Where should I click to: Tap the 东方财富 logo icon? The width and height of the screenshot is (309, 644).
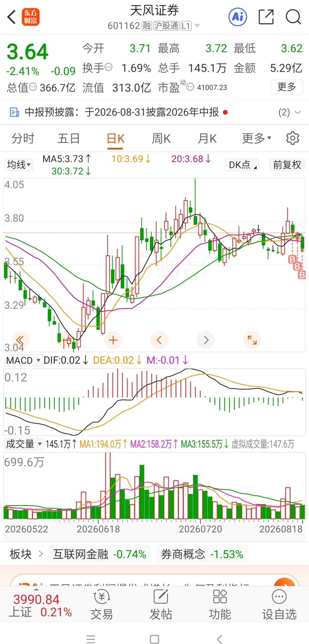pyautogui.click(x=31, y=17)
